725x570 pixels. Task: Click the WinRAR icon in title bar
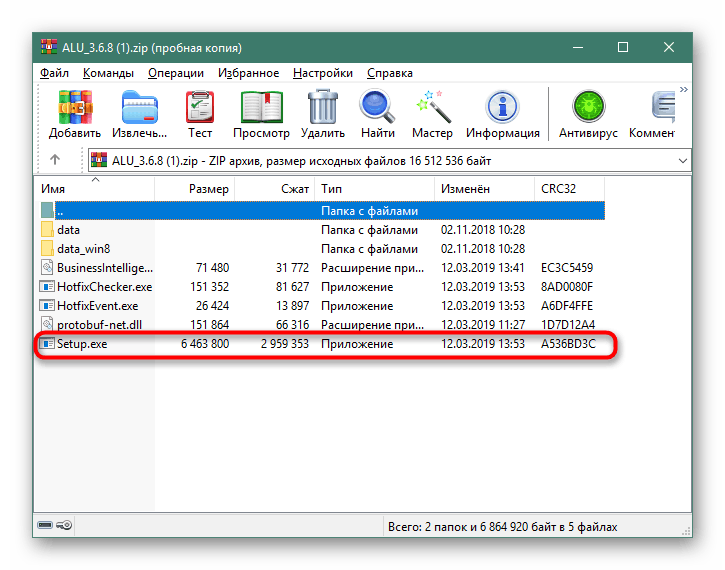49,47
